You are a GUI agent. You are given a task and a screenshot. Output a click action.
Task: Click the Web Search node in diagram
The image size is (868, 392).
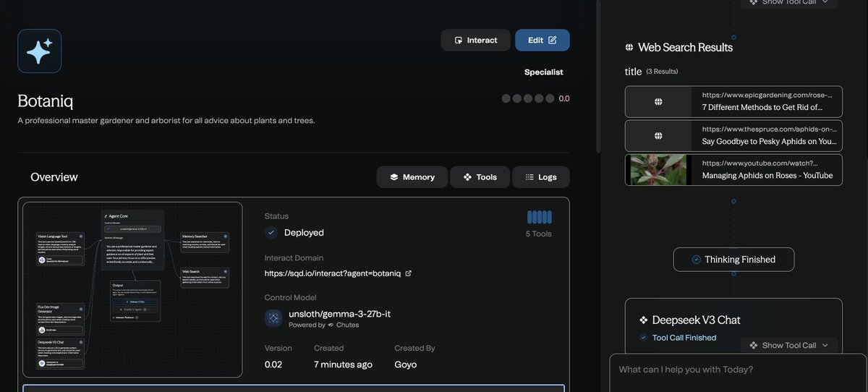tap(205, 278)
